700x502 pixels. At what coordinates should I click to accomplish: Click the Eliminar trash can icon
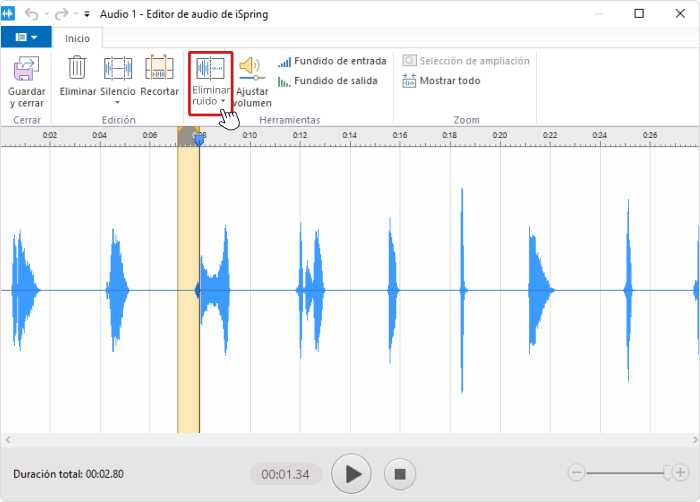(x=77, y=67)
